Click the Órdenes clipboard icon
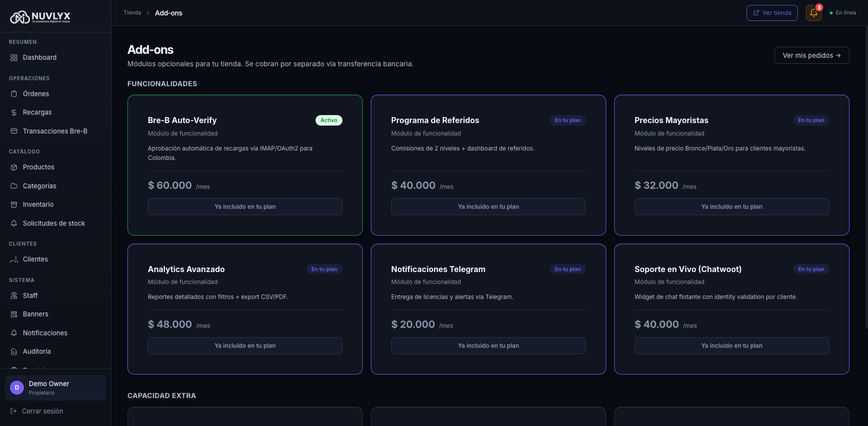The width and height of the screenshot is (868, 426). point(14,94)
